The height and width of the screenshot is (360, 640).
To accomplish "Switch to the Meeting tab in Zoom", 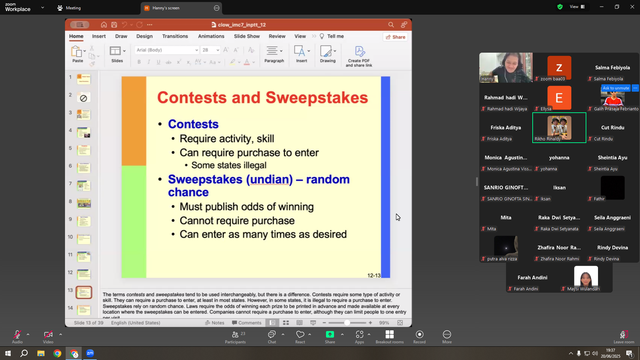I will click(x=69, y=8).
